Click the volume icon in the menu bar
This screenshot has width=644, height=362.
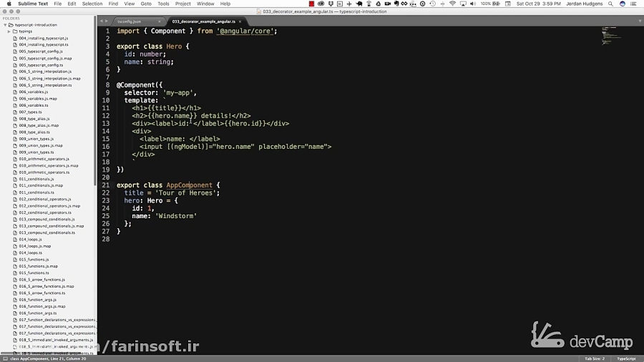click(x=473, y=4)
